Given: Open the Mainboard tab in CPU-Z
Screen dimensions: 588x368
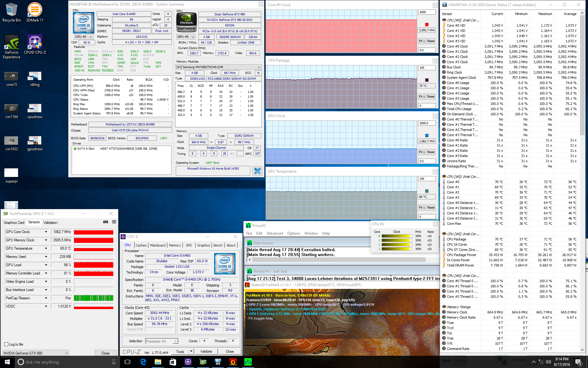Looking at the screenshot, I should point(158,245).
